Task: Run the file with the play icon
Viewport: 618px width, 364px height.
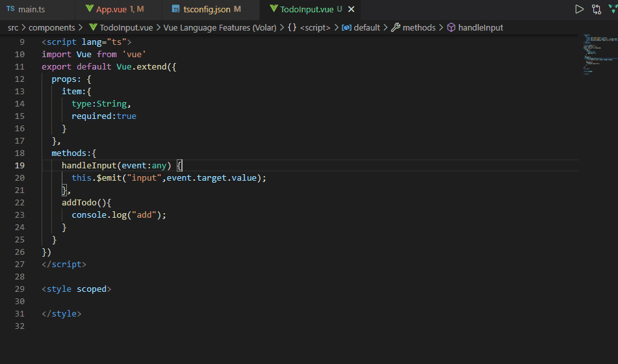Action: pos(579,9)
